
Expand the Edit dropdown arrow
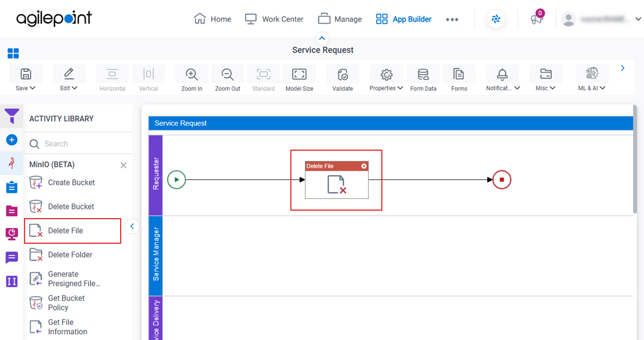coord(75,88)
